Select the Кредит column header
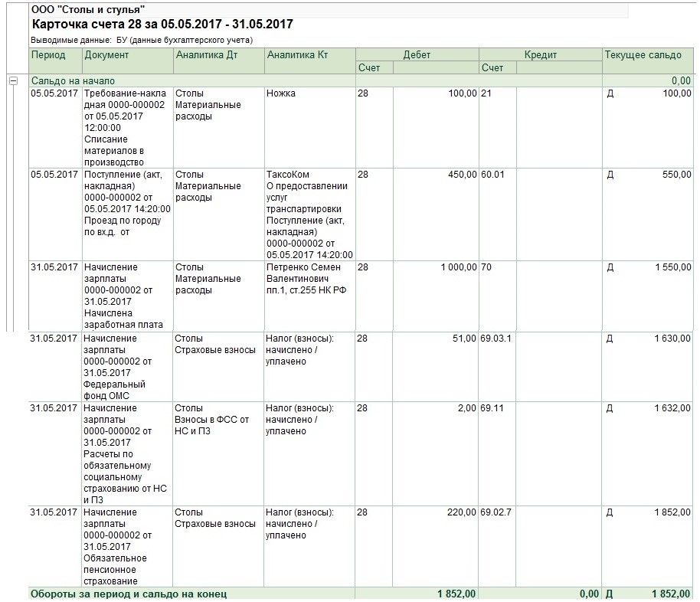The height and width of the screenshot is (602, 700). [x=540, y=54]
